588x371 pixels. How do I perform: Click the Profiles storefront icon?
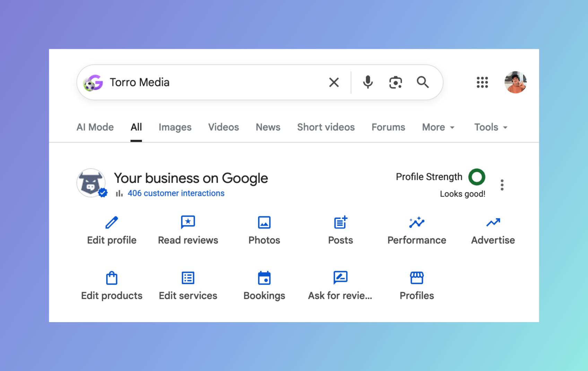tap(417, 278)
